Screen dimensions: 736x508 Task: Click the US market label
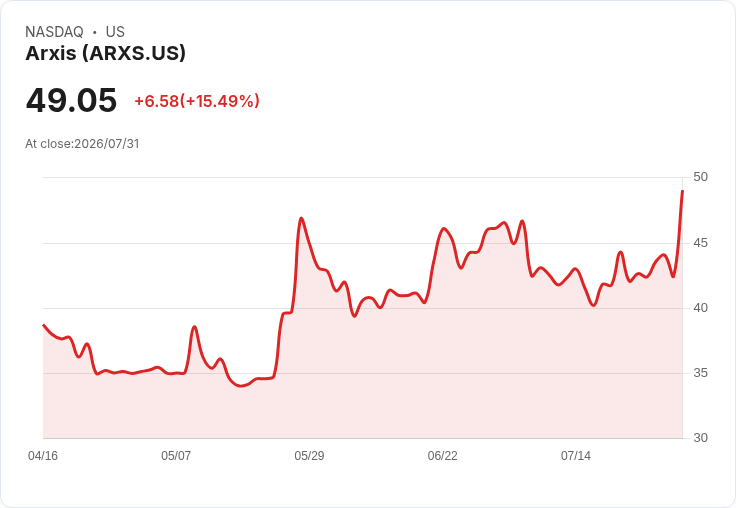click(x=115, y=32)
